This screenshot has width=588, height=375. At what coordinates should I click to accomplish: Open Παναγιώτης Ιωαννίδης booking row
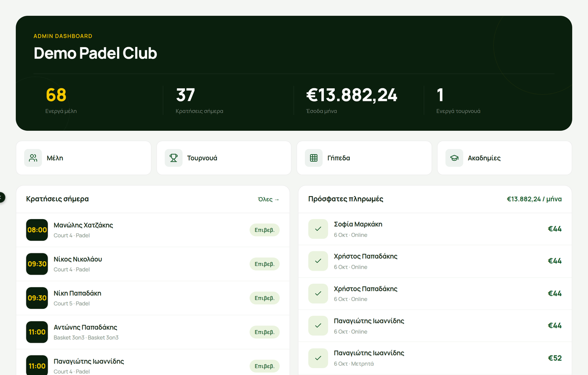(x=153, y=362)
